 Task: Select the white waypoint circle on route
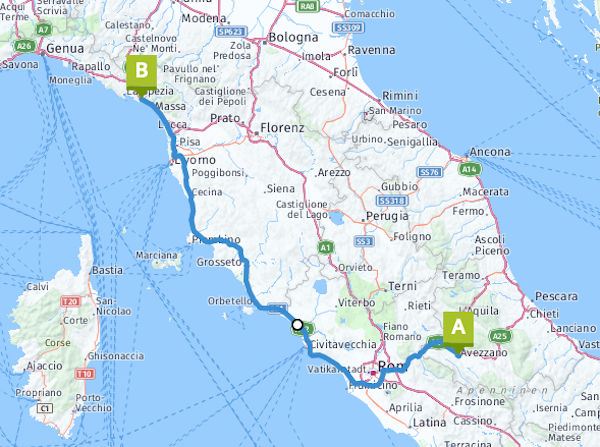coord(297,325)
